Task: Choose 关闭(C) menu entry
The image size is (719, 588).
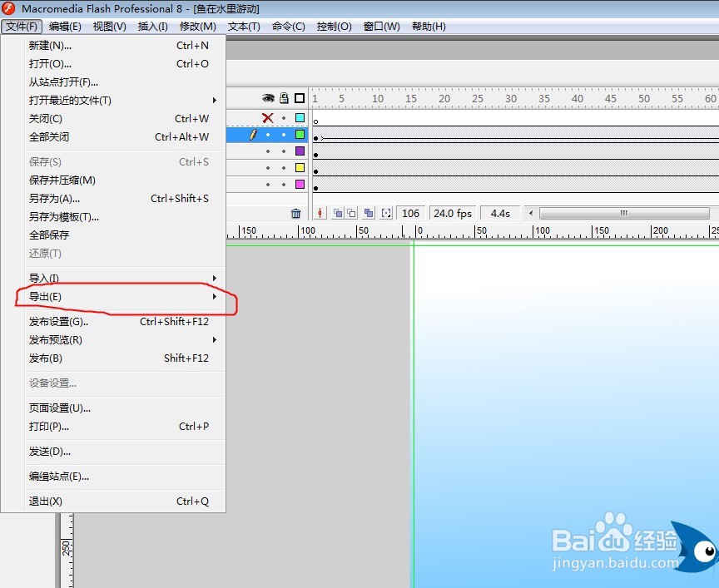Action: 124,119
